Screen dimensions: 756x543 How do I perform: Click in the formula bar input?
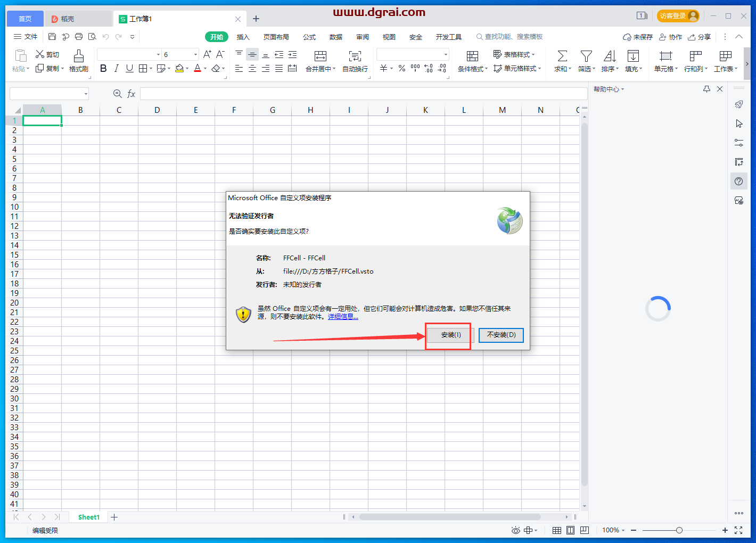tap(364, 94)
